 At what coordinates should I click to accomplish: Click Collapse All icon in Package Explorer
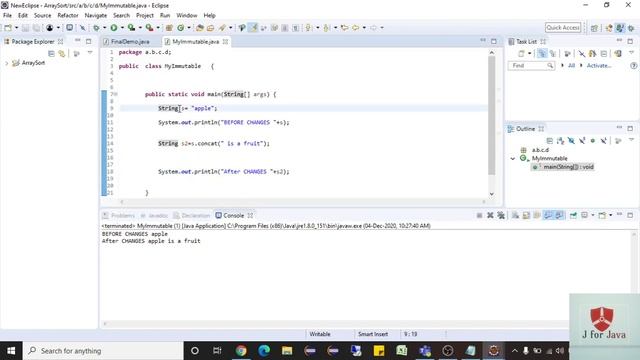(x=51, y=53)
